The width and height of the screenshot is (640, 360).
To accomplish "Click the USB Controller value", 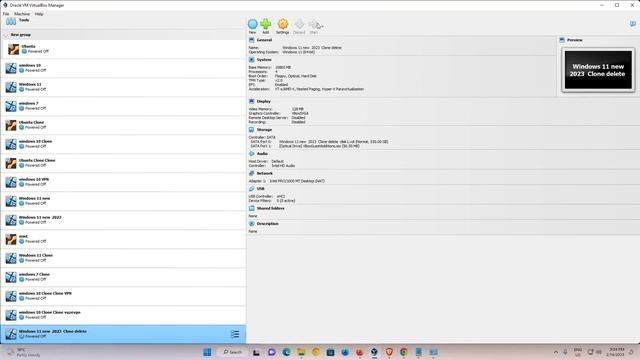I will [x=281, y=196].
